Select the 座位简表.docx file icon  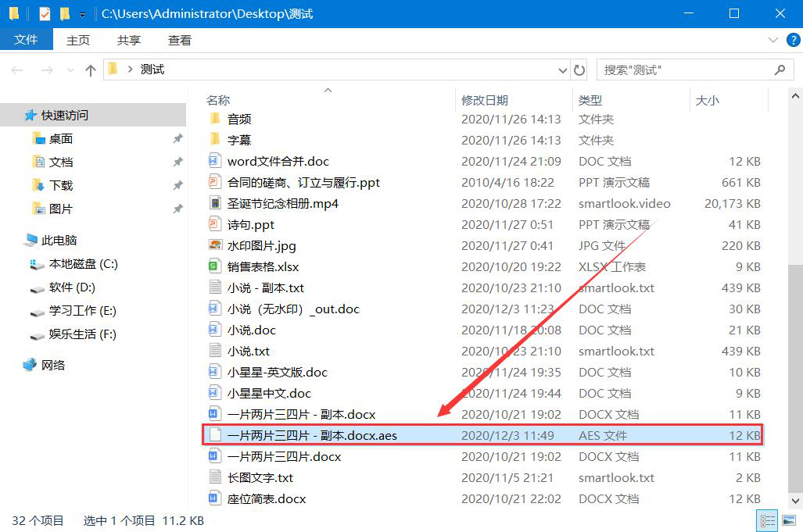point(214,498)
